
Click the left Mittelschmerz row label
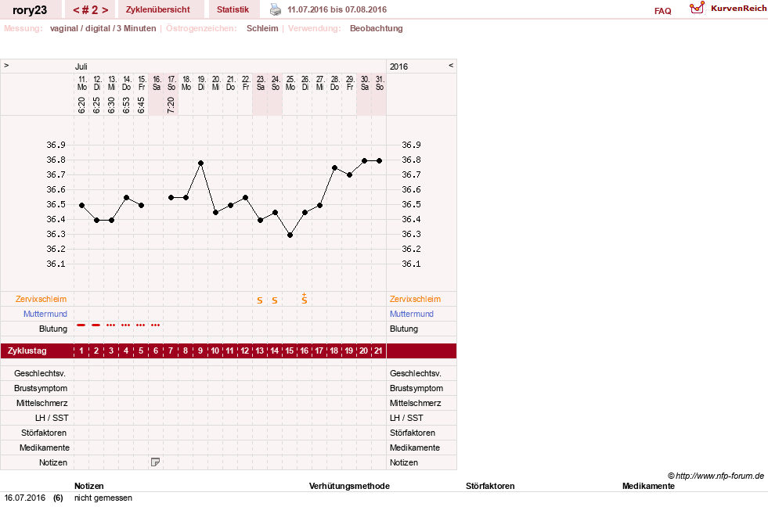[x=41, y=403]
